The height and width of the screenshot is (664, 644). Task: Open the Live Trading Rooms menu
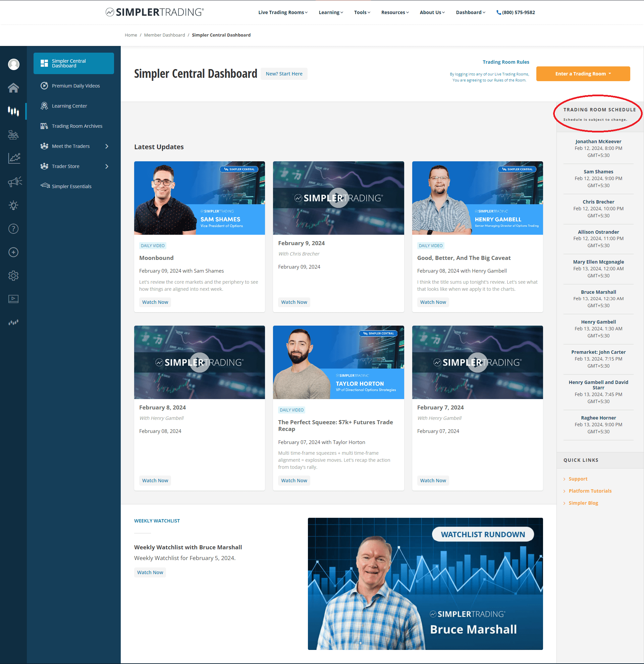(x=282, y=12)
